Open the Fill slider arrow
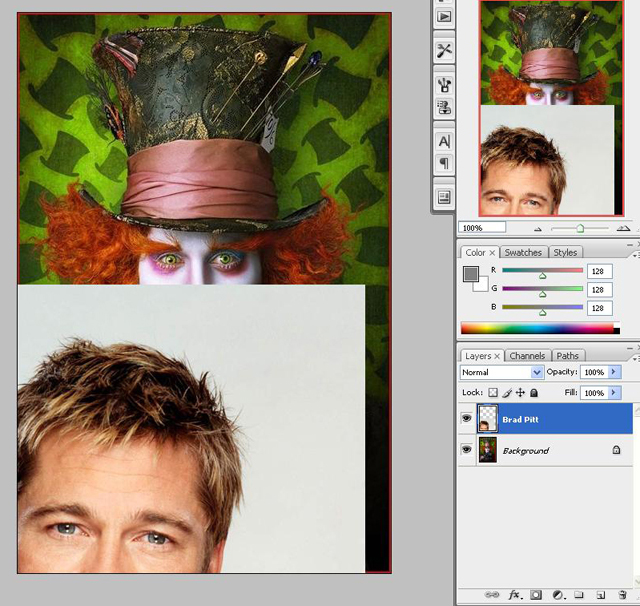The width and height of the screenshot is (640, 606). click(613, 393)
